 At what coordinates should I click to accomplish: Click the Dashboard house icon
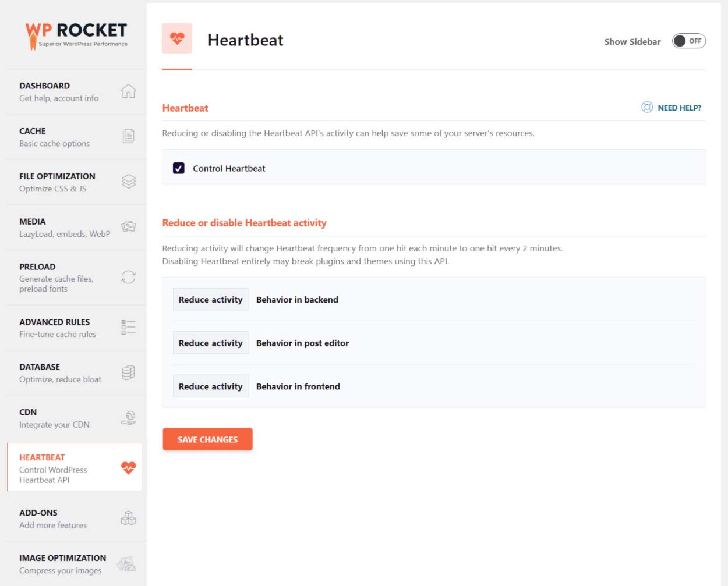(128, 91)
